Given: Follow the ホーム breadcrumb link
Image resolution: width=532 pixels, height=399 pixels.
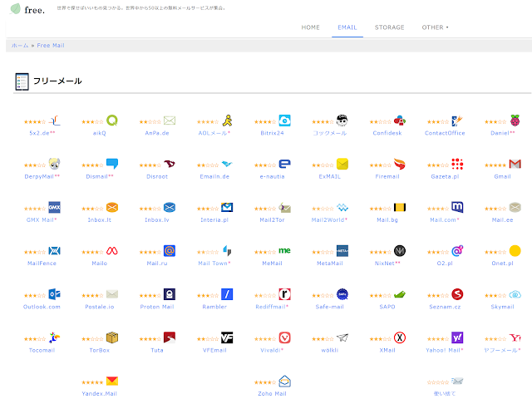Looking at the screenshot, I should coord(20,46).
